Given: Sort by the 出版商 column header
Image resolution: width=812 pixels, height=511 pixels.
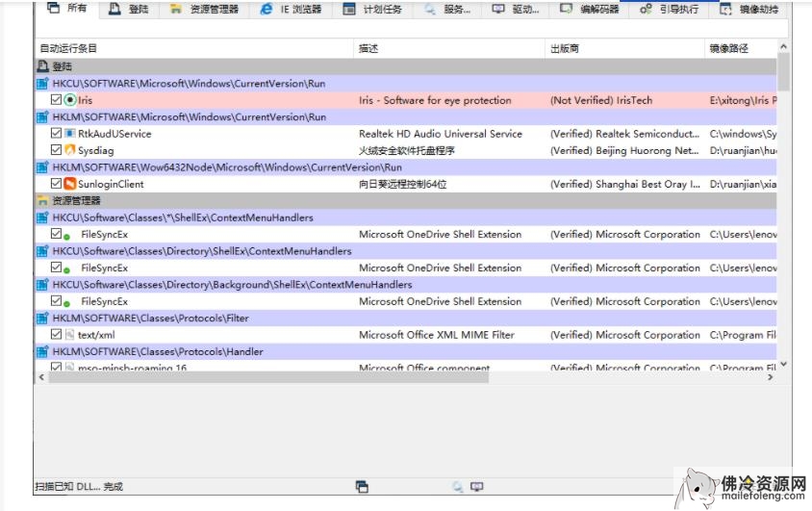Looking at the screenshot, I should [x=565, y=48].
